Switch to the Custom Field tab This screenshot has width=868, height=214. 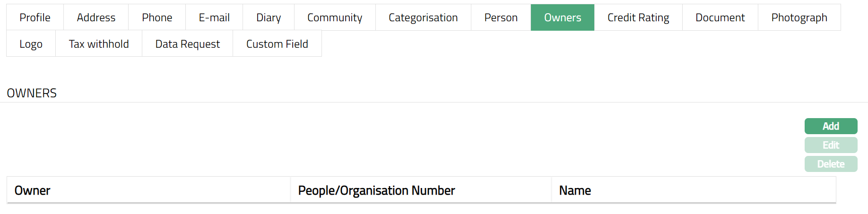pos(277,44)
